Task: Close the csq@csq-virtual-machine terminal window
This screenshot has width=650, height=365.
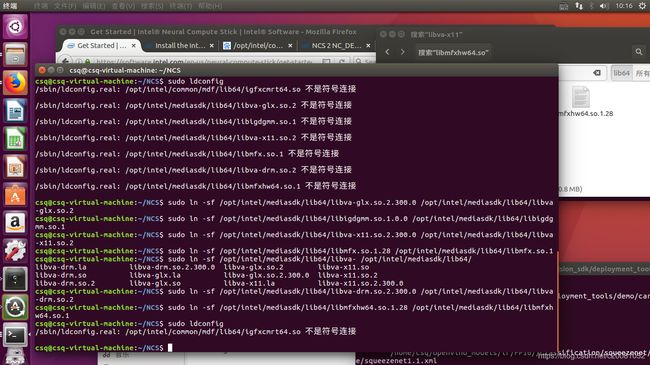Action: coord(42,70)
